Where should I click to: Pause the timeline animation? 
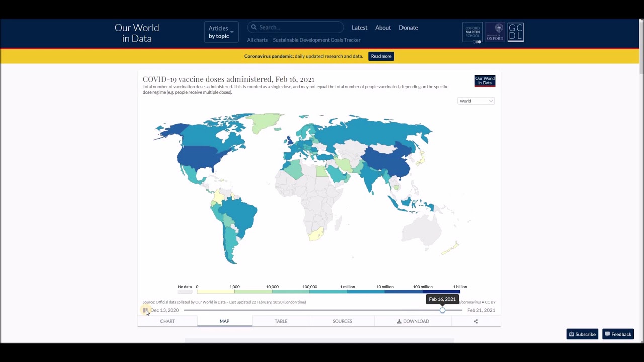(x=145, y=310)
